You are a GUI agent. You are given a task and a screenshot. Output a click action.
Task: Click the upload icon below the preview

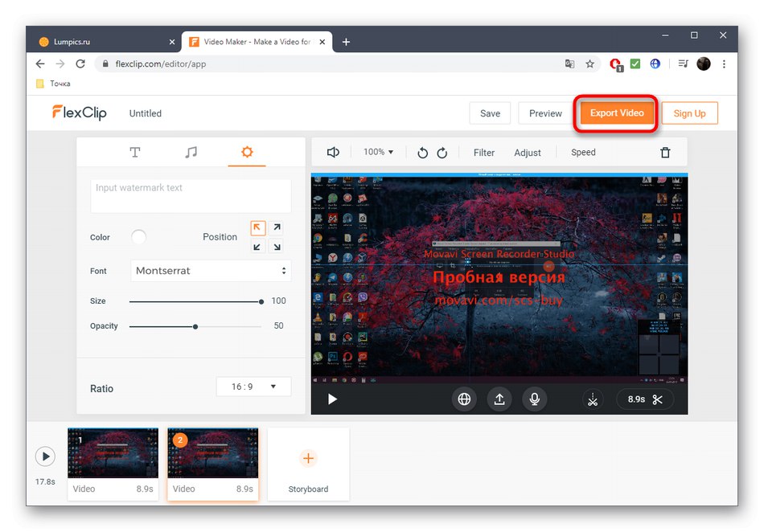(x=499, y=399)
